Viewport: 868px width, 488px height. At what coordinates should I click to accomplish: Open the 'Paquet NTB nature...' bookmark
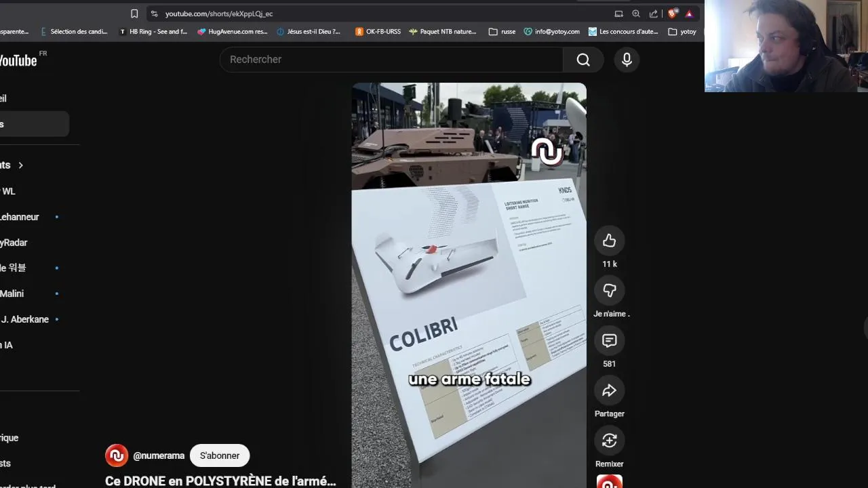442,31
